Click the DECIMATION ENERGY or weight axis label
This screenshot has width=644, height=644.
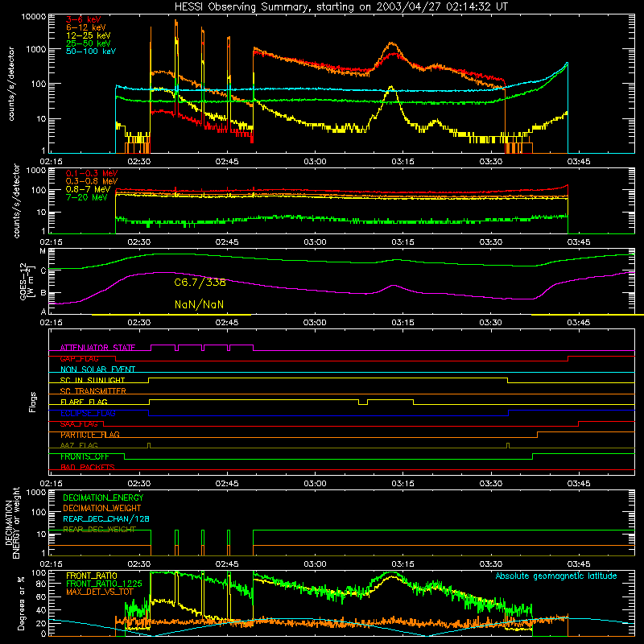click(12, 522)
